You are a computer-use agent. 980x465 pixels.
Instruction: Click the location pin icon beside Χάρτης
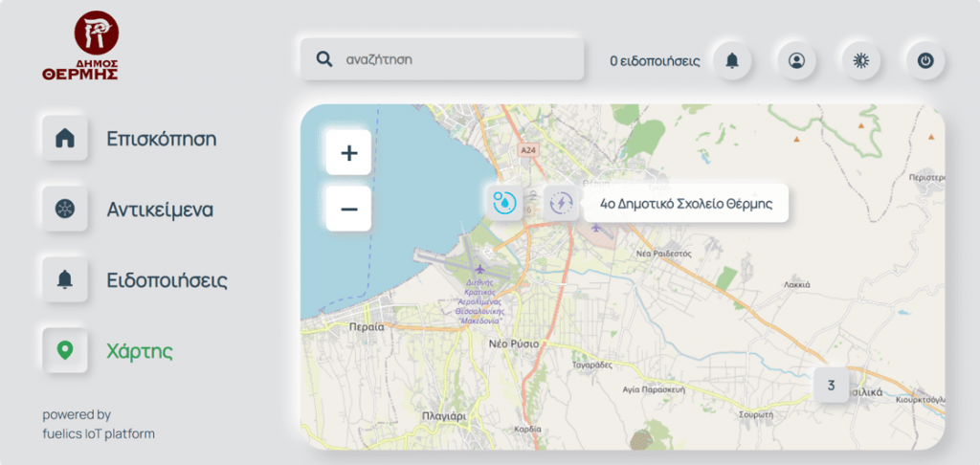tap(65, 351)
